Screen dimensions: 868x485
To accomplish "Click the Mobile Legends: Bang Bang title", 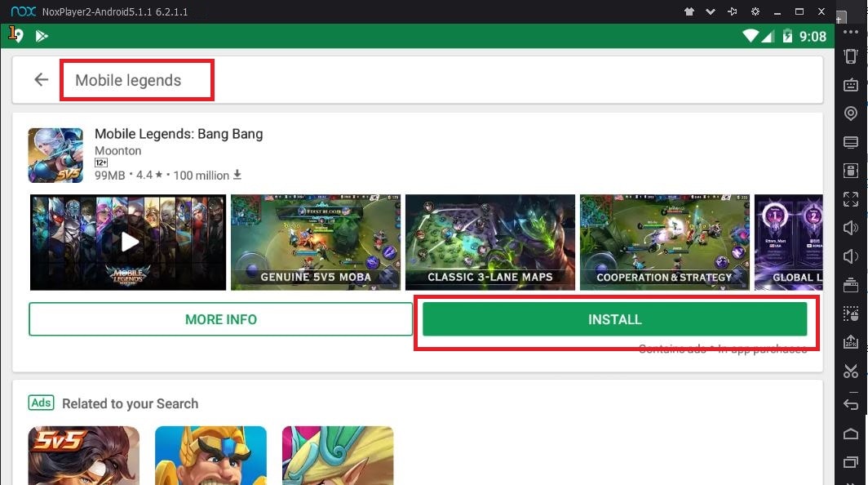I will (179, 134).
